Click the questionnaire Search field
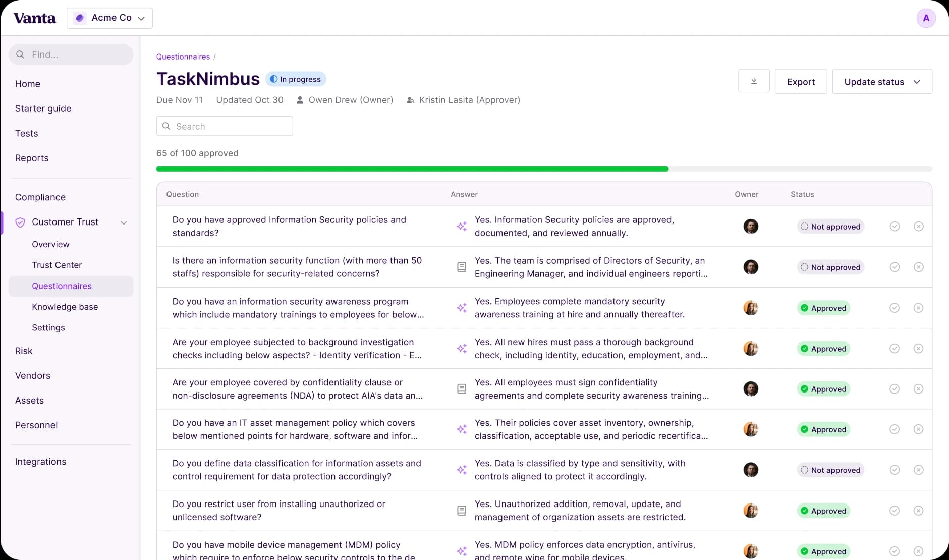 point(225,126)
